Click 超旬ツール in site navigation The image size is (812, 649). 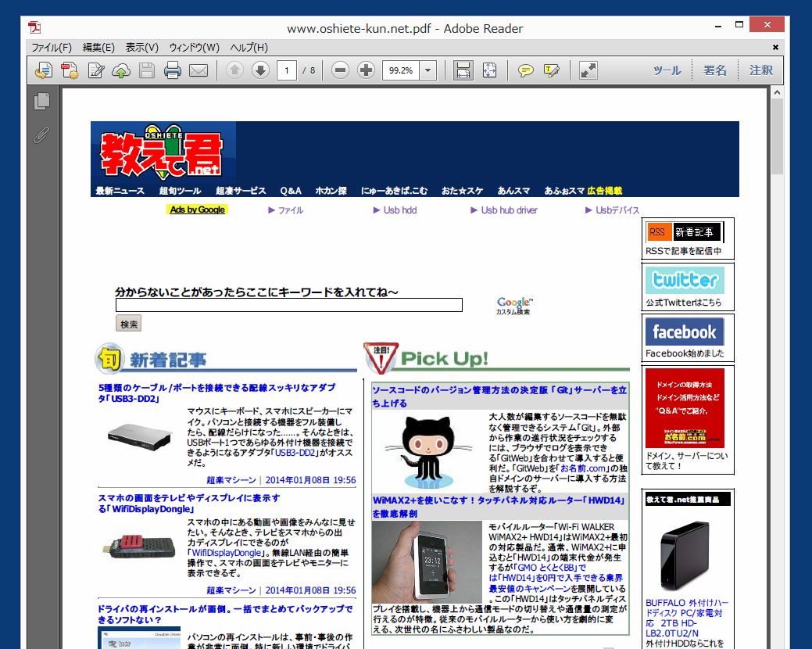(x=181, y=191)
